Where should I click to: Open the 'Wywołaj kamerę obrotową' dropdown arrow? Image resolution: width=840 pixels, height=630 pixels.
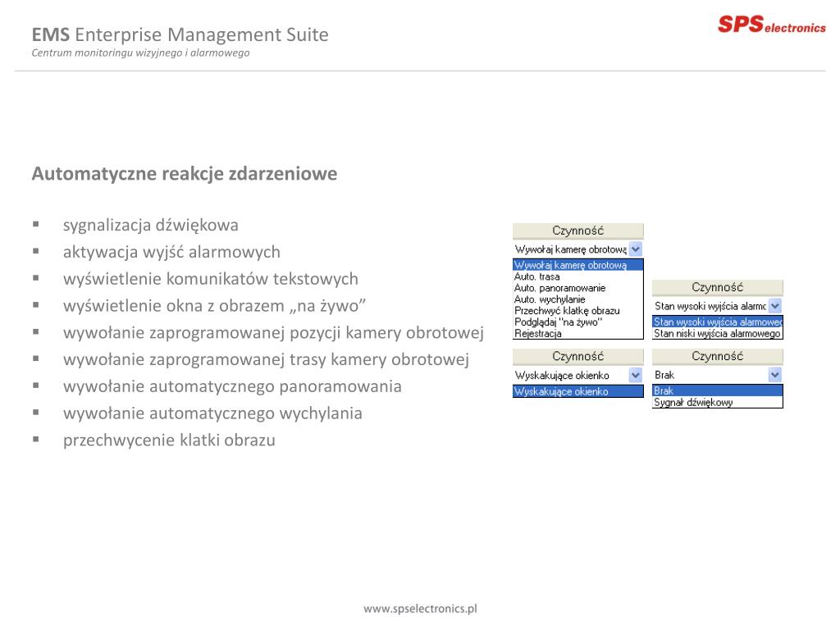[x=636, y=249]
